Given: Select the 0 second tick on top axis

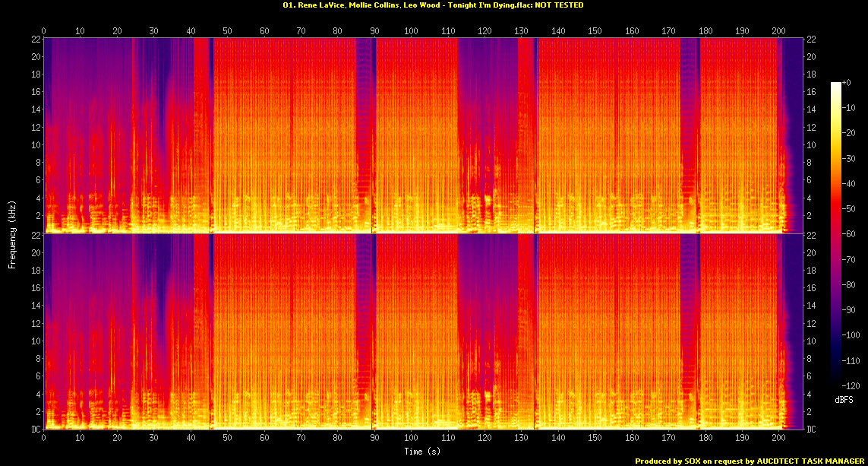Looking at the screenshot, I should (x=44, y=30).
